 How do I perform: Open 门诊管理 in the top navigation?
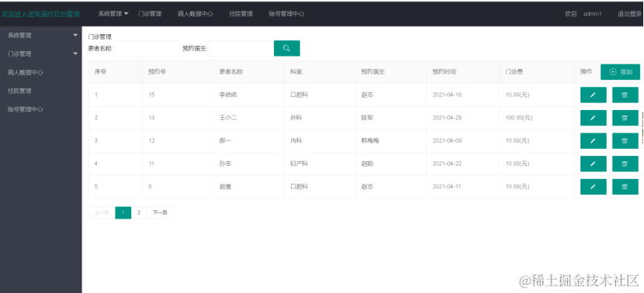click(150, 13)
